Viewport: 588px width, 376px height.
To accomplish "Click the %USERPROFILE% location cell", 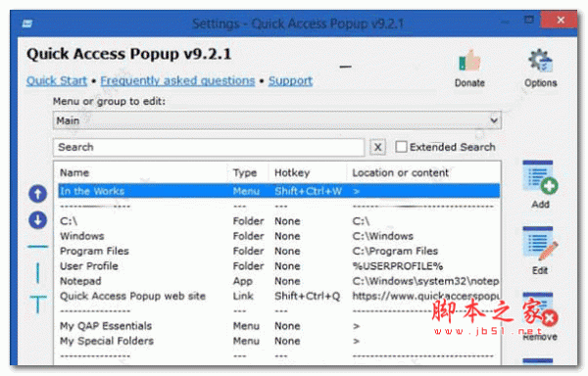I will coord(398,266).
